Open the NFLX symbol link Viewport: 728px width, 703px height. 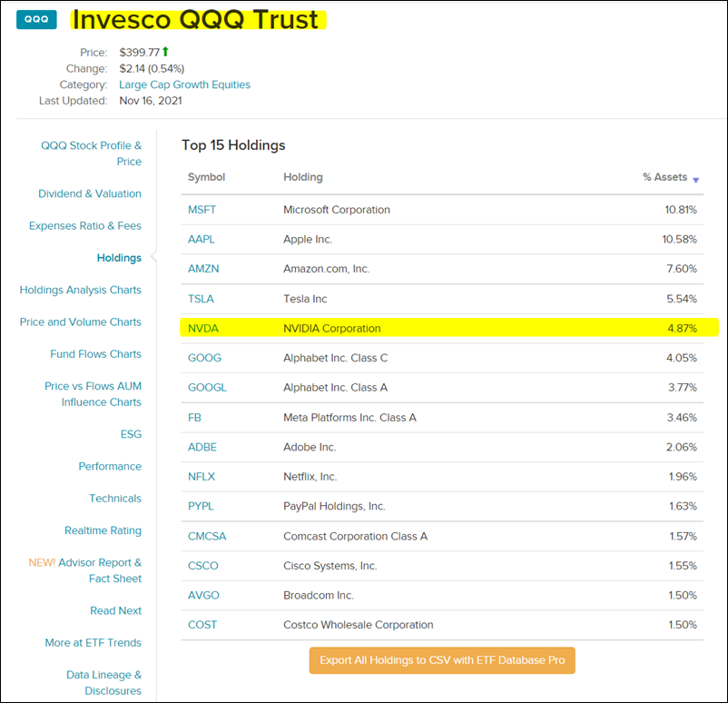[202, 477]
